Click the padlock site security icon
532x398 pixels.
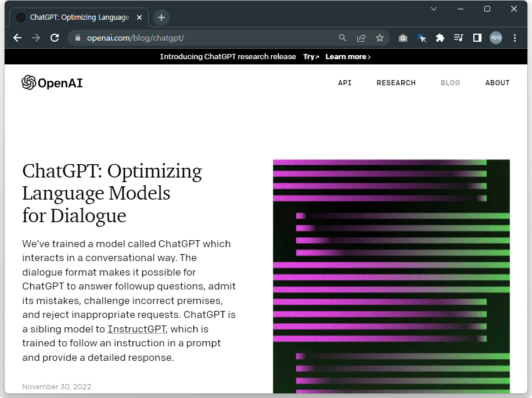(78, 37)
